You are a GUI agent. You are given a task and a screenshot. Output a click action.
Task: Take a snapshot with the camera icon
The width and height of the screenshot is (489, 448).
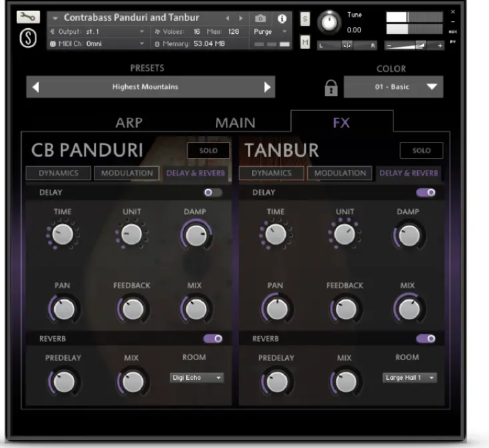coord(260,19)
